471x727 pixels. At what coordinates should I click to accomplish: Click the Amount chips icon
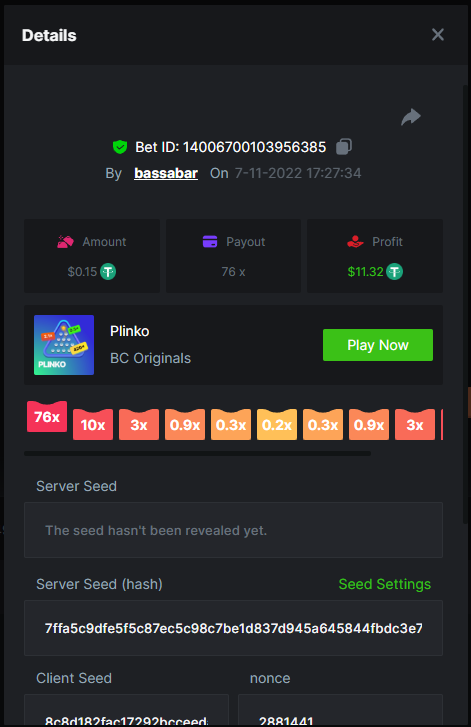65,242
